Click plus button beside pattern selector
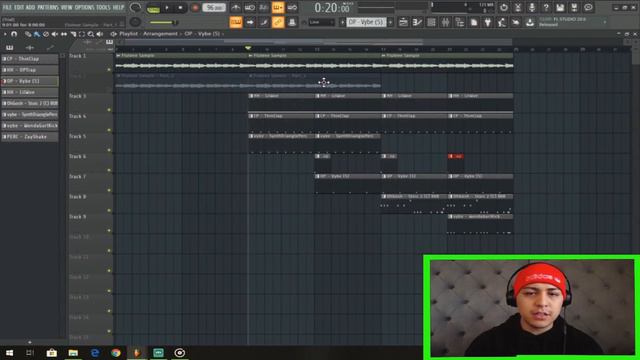 (391, 22)
